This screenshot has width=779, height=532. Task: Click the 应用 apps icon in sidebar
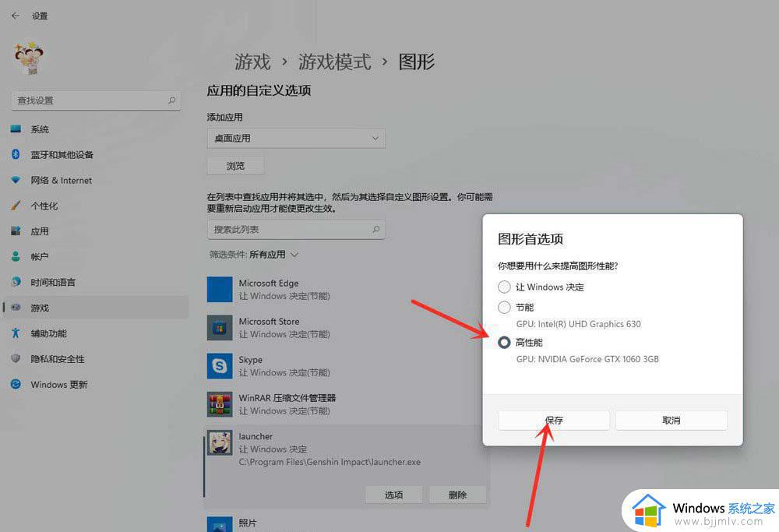coord(16,231)
